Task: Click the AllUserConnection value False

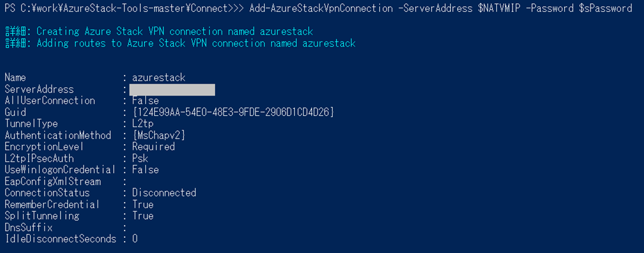Action: (x=145, y=101)
